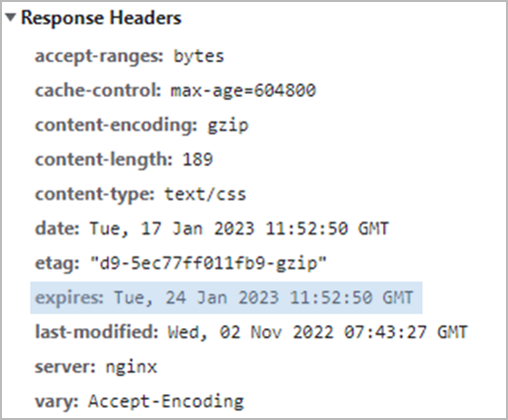Select the etag header name

point(57,263)
